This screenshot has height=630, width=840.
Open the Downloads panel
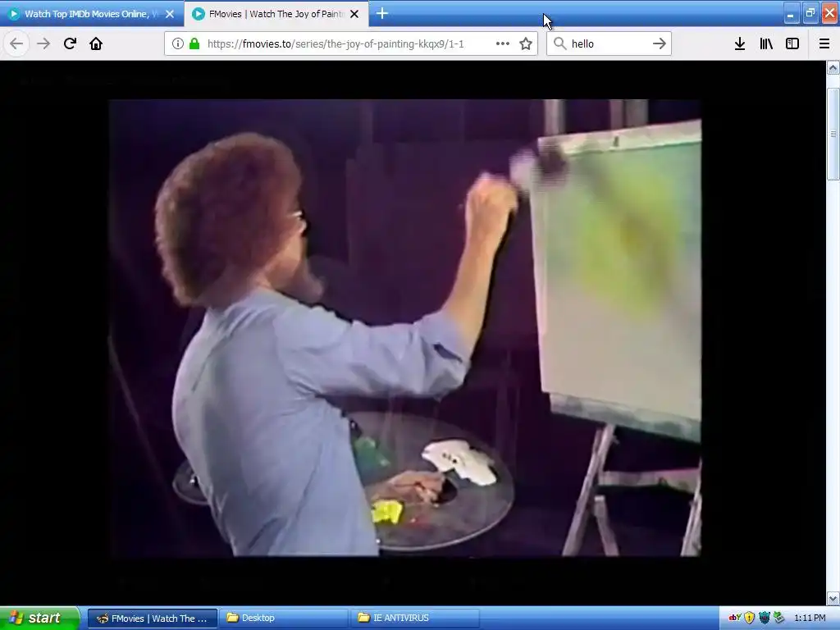click(x=740, y=44)
